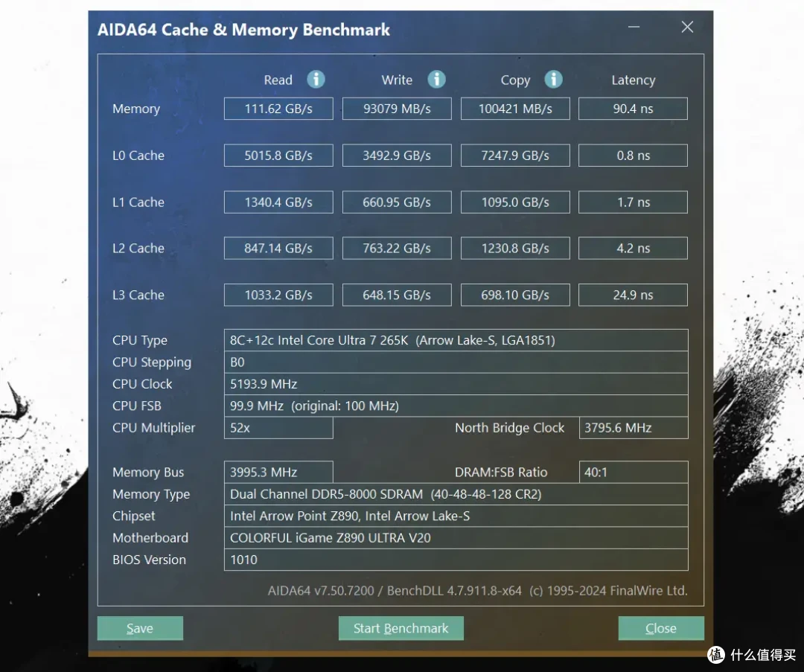Click L2 Cache Copy 1230.8 GB/s
Screen dimensions: 804x672
pyautogui.click(x=515, y=248)
